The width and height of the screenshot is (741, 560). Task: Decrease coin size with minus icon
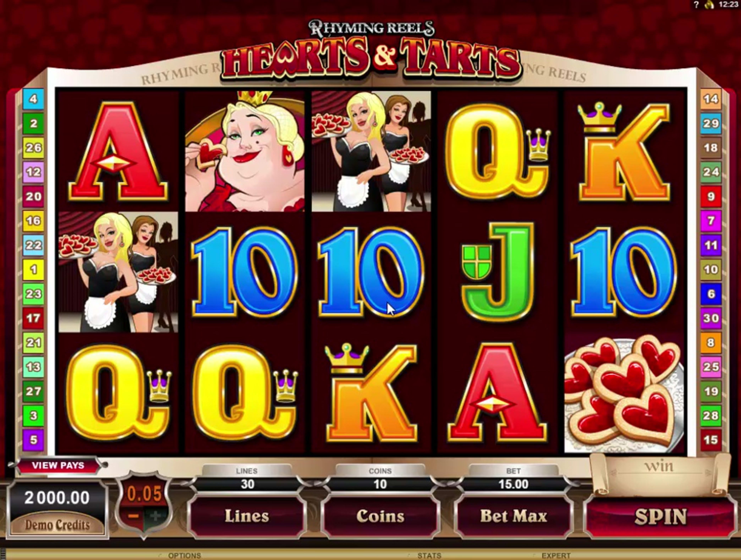pyautogui.click(x=133, y=516)
